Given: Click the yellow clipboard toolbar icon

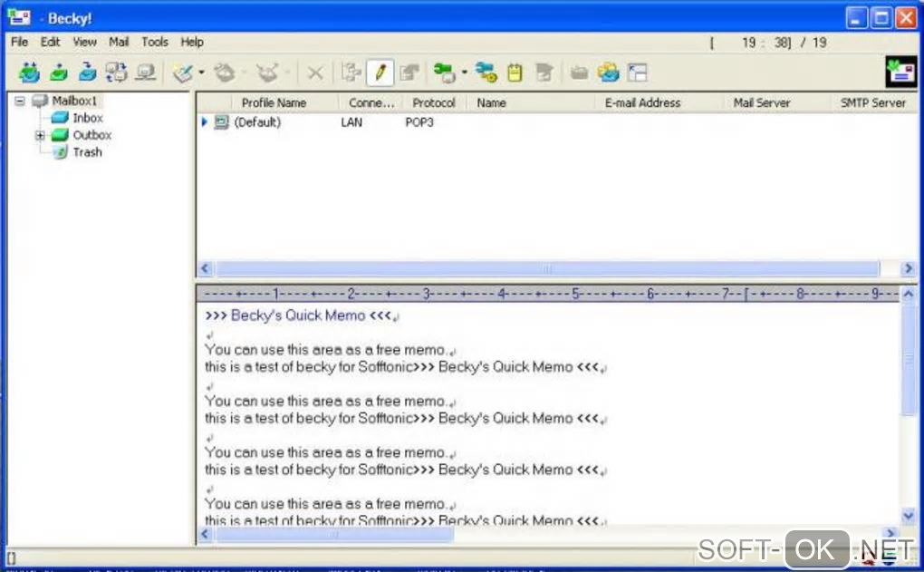Looking at the screenshot, I should click(515, 73).
